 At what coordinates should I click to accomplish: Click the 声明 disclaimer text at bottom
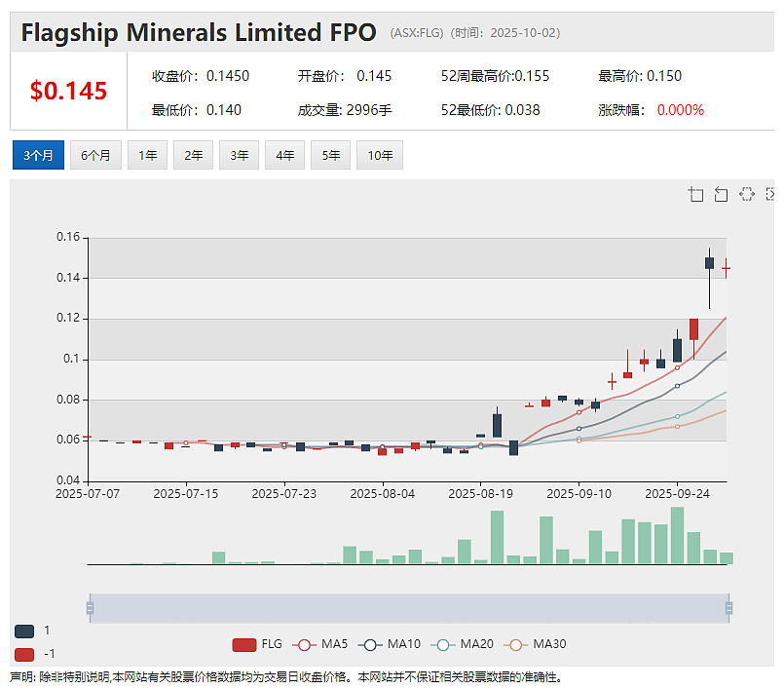click(x=286, y=677)
